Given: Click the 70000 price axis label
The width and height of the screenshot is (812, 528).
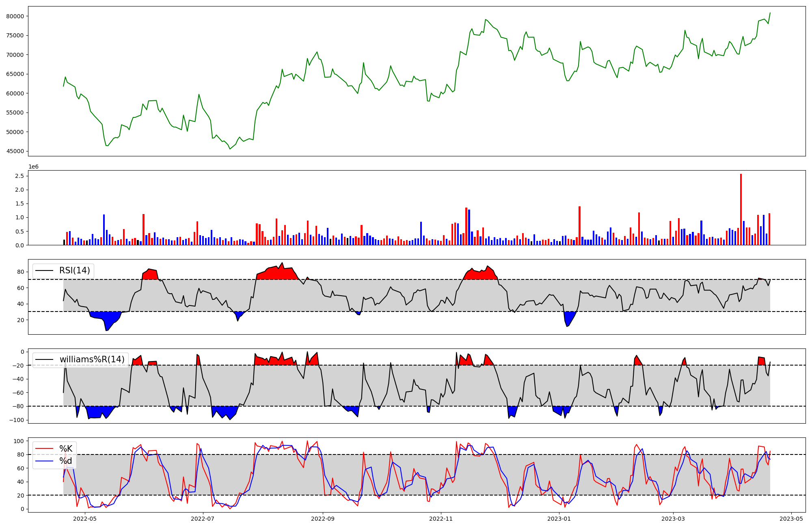Looking at the screenshot, I should (x=15, y=55).
